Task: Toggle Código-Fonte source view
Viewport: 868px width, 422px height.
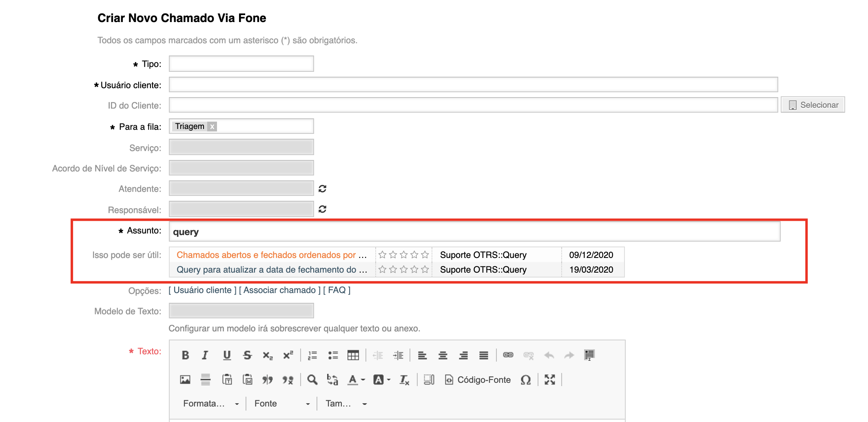Action: (x=478, y=380)
